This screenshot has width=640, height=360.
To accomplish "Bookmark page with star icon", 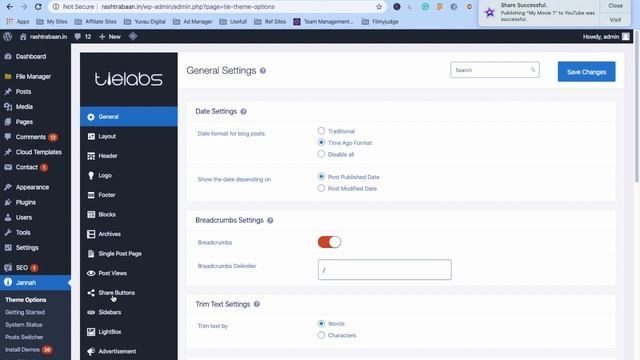I will point(379,7).
